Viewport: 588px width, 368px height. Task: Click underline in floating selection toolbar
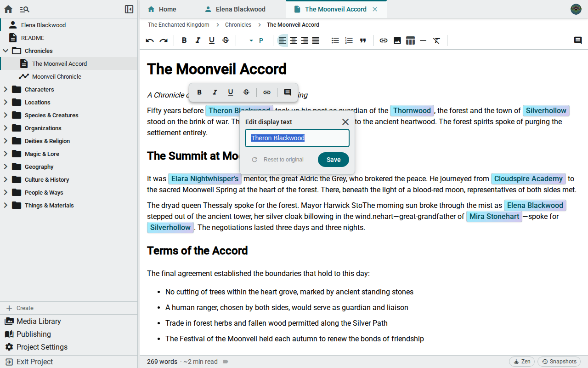[x=231, y=92]
